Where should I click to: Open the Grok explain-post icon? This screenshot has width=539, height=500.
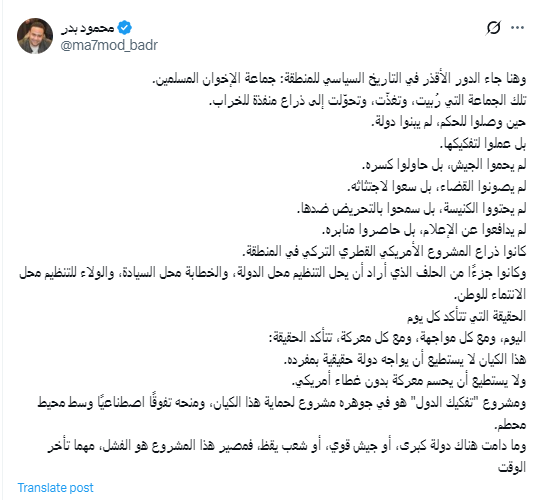[493, 28]
